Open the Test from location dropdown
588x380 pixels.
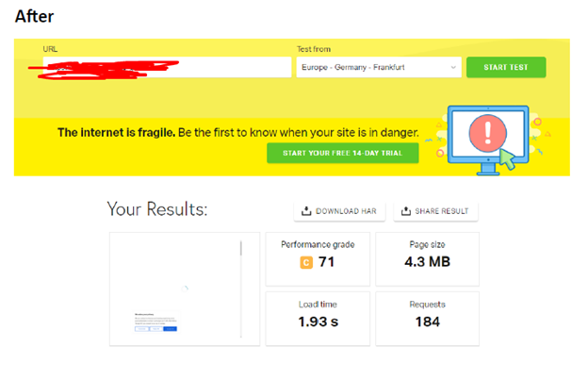(378, 68)
